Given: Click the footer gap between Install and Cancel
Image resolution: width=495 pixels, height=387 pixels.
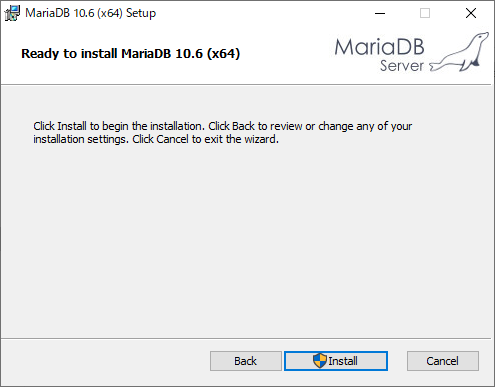Looking at the screenshot, I should pos(397,361).
